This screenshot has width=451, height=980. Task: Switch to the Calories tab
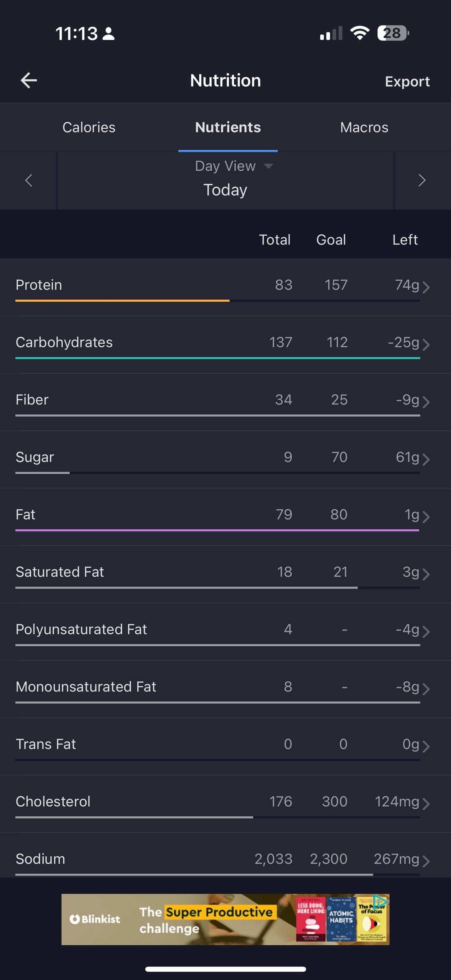(x=89, y=127)
